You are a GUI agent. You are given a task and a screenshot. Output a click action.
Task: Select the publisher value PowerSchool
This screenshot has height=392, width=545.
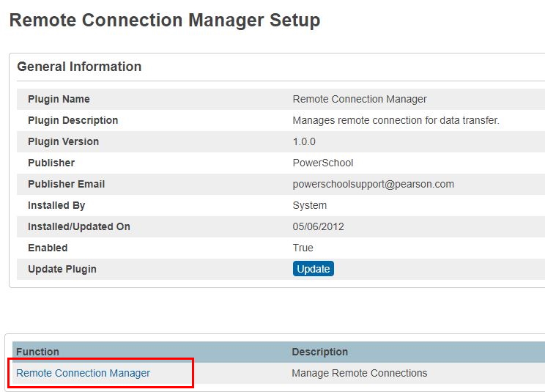(323, 163)
